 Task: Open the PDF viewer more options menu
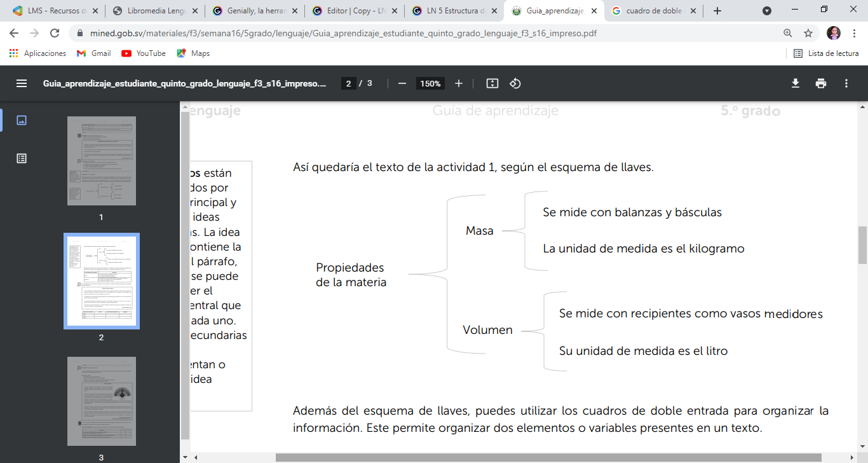point(846,83)
